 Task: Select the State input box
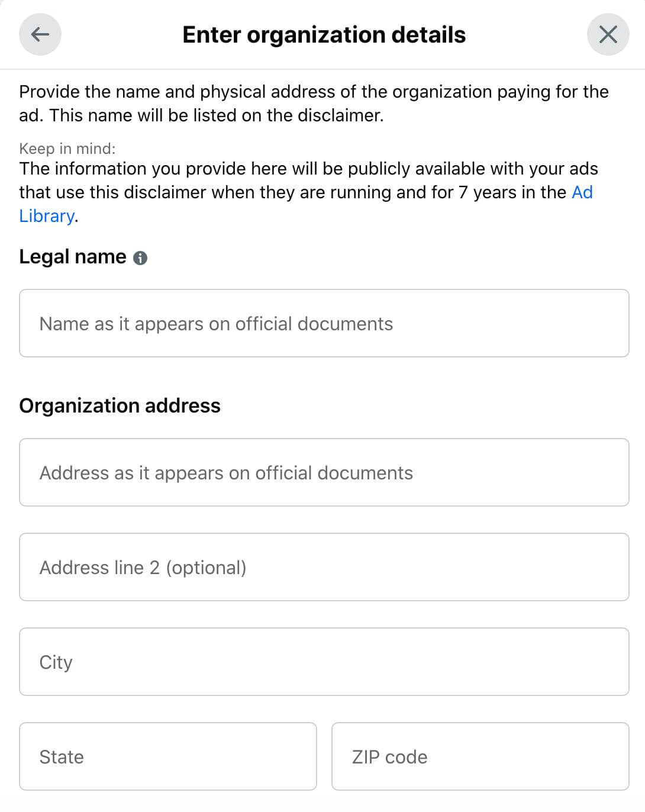click(168, 756)
